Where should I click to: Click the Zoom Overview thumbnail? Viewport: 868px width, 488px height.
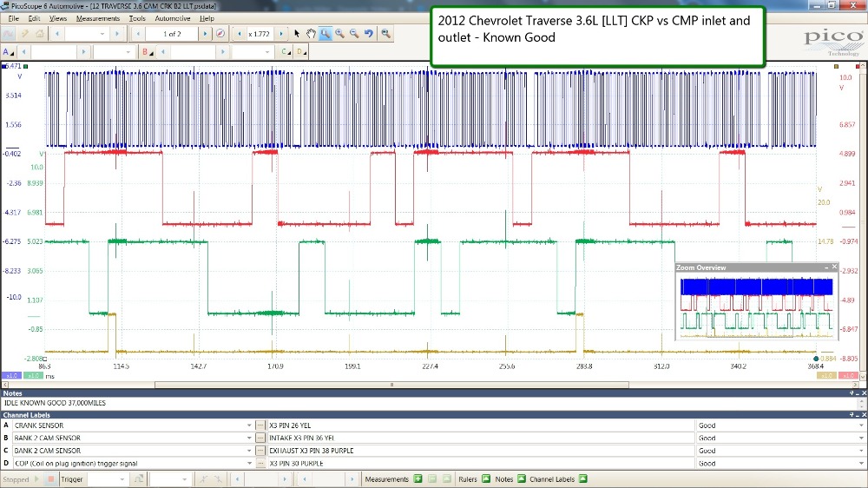click(x=756, y=308)
